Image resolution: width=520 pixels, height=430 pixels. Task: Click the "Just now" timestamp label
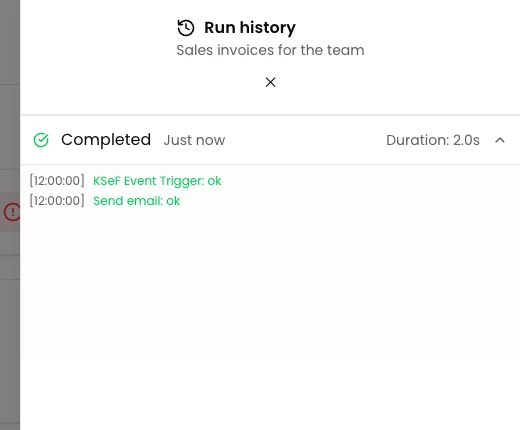tap(194, 140)
